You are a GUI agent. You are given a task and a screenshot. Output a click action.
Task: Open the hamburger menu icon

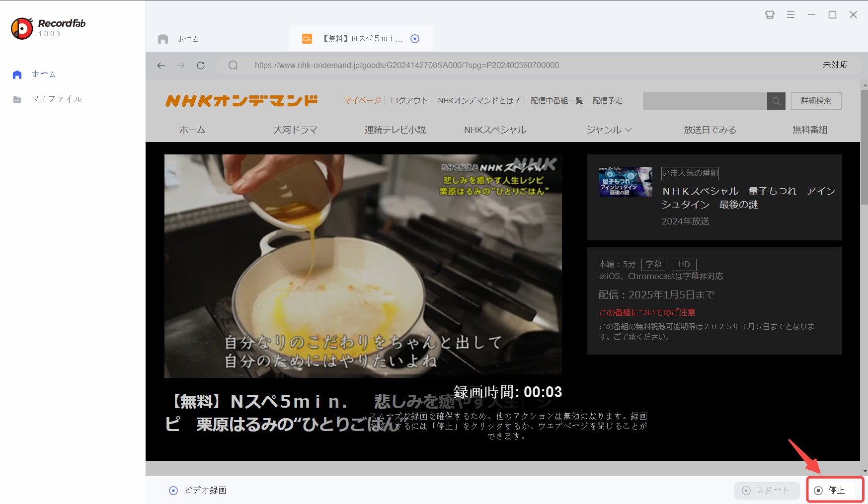[790, 15]
